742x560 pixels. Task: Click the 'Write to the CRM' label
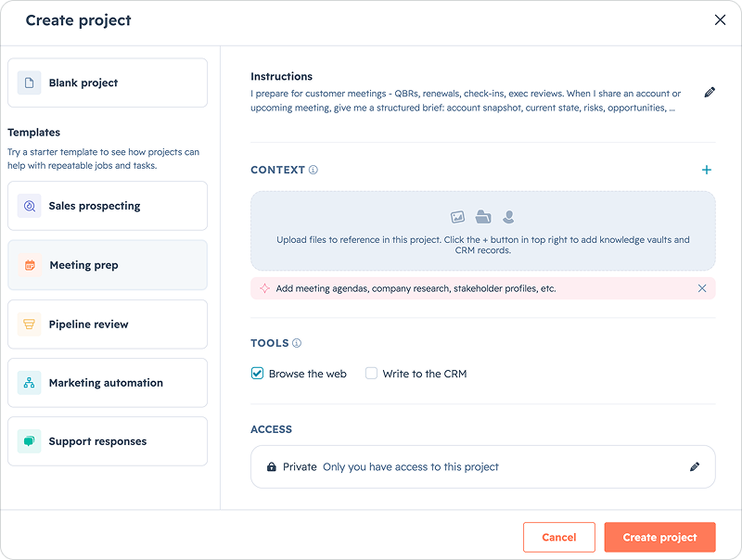pyautogui.click(x=425, y=374)
